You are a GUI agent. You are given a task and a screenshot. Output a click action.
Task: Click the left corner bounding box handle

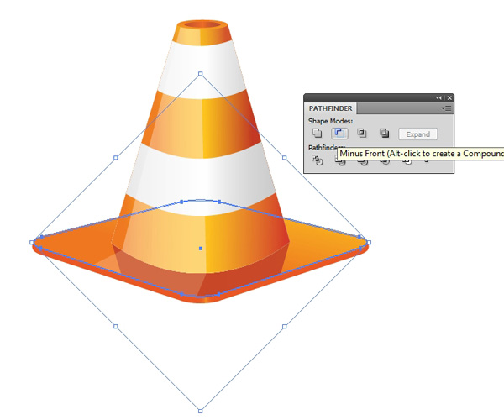(32, 242)
